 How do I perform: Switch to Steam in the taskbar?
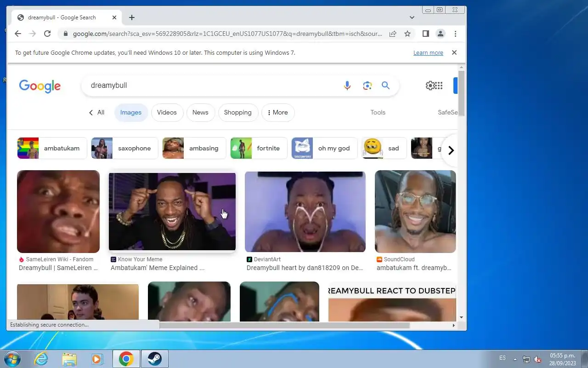point(154,359)
